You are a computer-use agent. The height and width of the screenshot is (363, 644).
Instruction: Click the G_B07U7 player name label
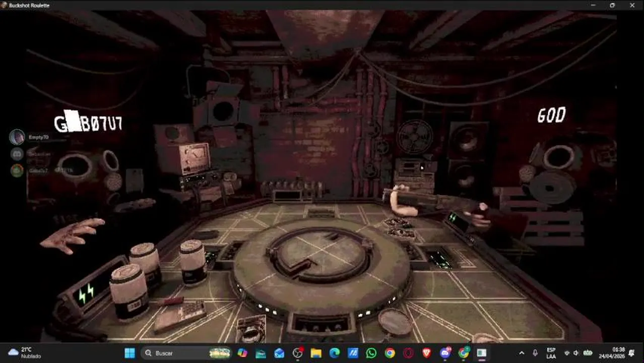(88, 123)
